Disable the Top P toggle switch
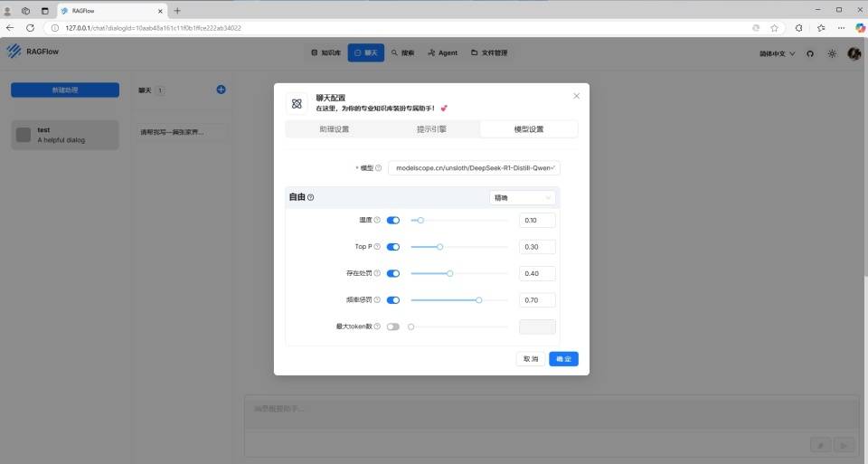Image resolution: width=868 pixels, height=464 pixels. 393,246
